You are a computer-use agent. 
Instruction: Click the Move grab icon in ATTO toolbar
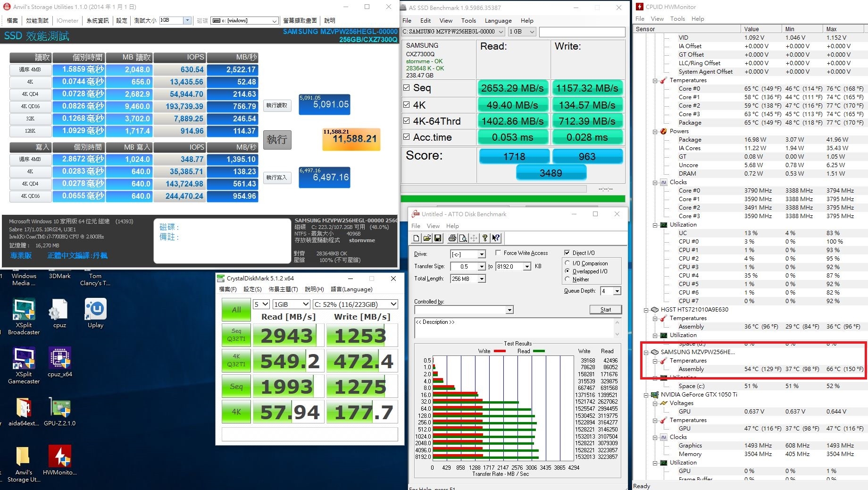click(x=474, y=238)
